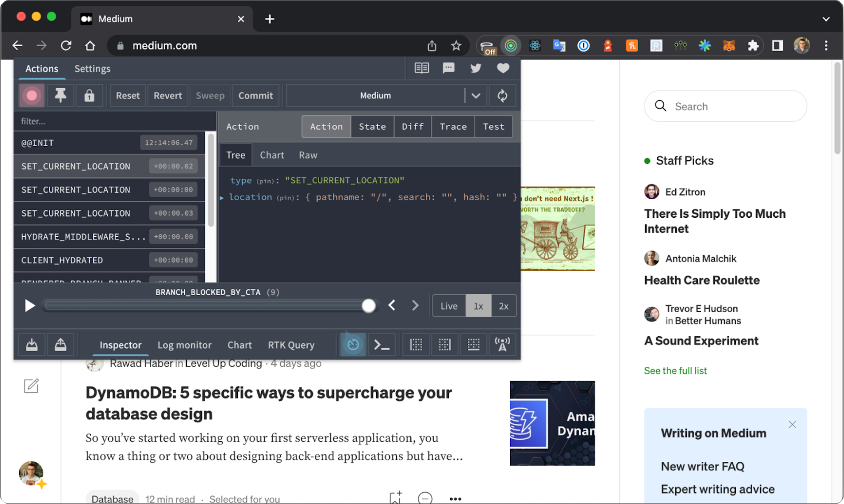Open the browser tabs overflow chevron

coord(826,19)
